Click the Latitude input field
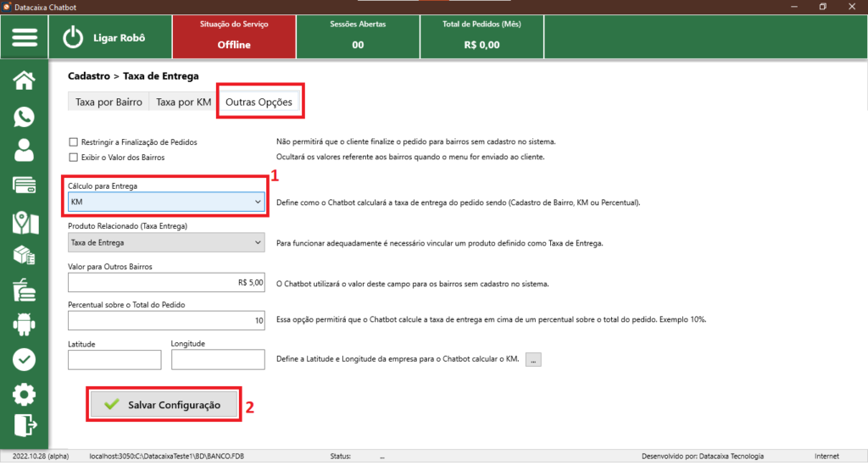 [x=114, y=360]
